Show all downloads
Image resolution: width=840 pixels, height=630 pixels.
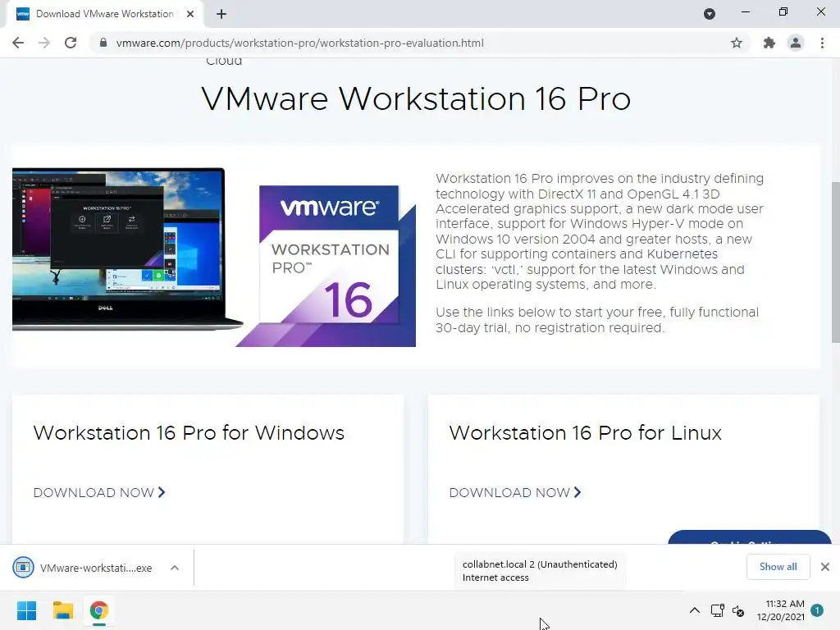point(778,567)
